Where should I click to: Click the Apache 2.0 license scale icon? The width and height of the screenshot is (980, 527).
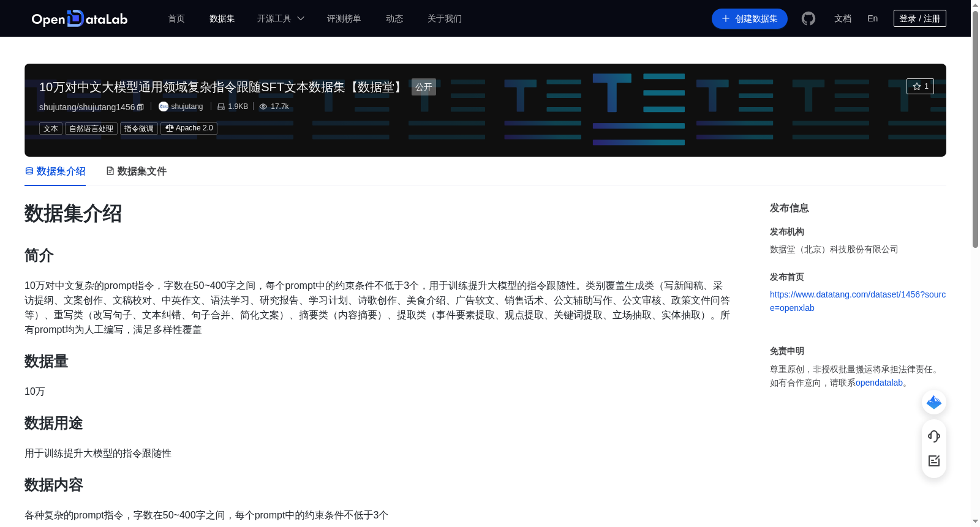[x=170, y=128]
